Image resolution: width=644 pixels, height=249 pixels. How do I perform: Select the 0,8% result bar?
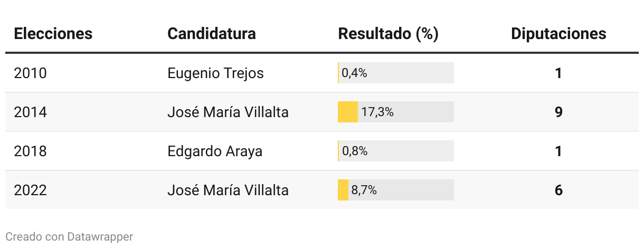(396, 151)
